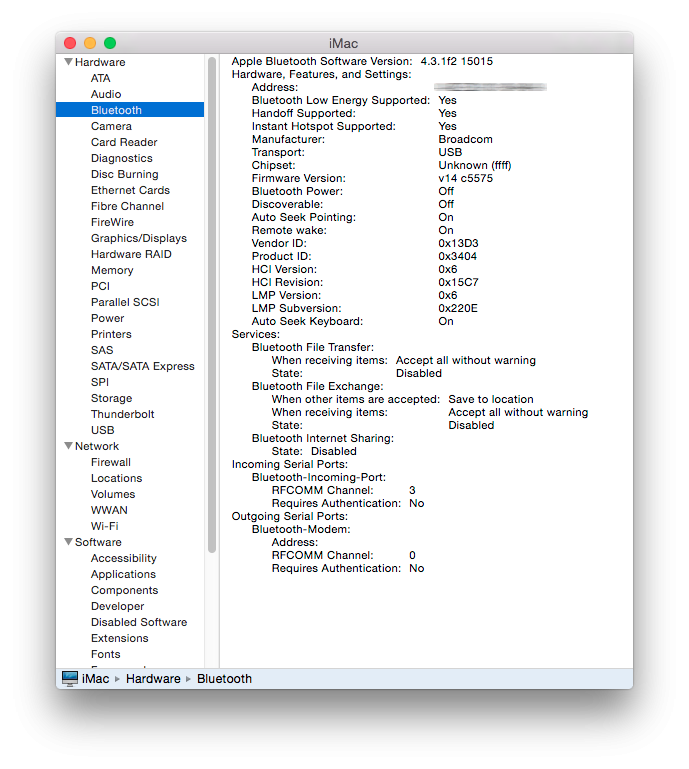The width and height of the screenshot is (689, 769).
Task: Select Extensions under Software
Action: 120,638
